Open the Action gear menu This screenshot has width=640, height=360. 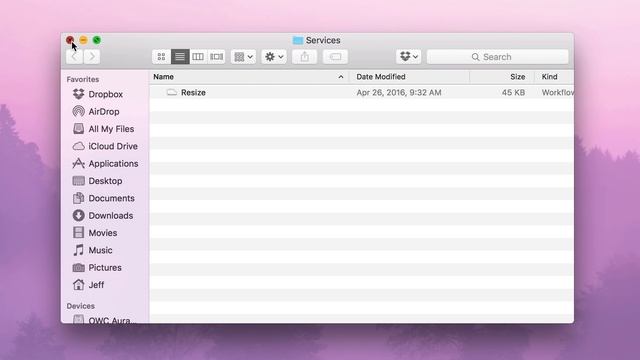pos(274,57)
